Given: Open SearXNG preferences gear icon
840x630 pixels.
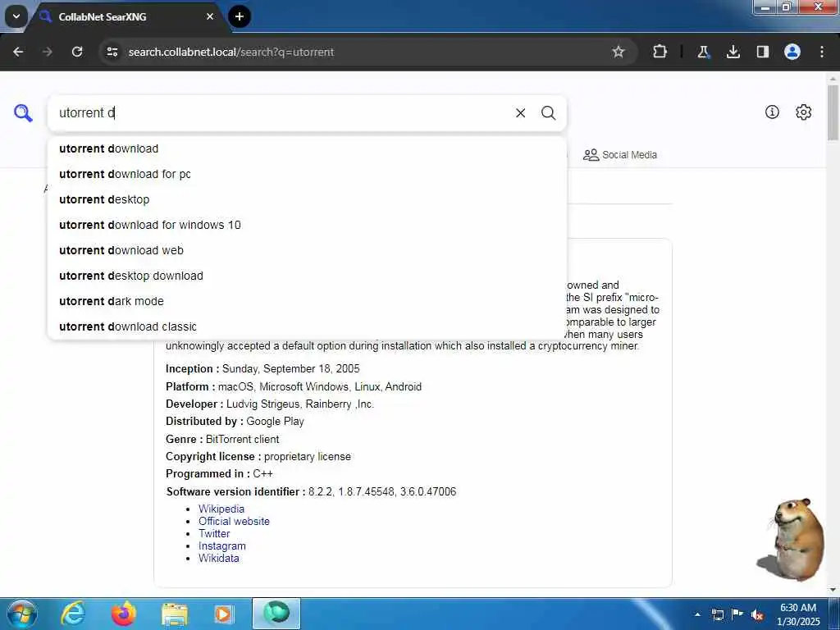Looking at the screenshot, I should coord(803,112).
